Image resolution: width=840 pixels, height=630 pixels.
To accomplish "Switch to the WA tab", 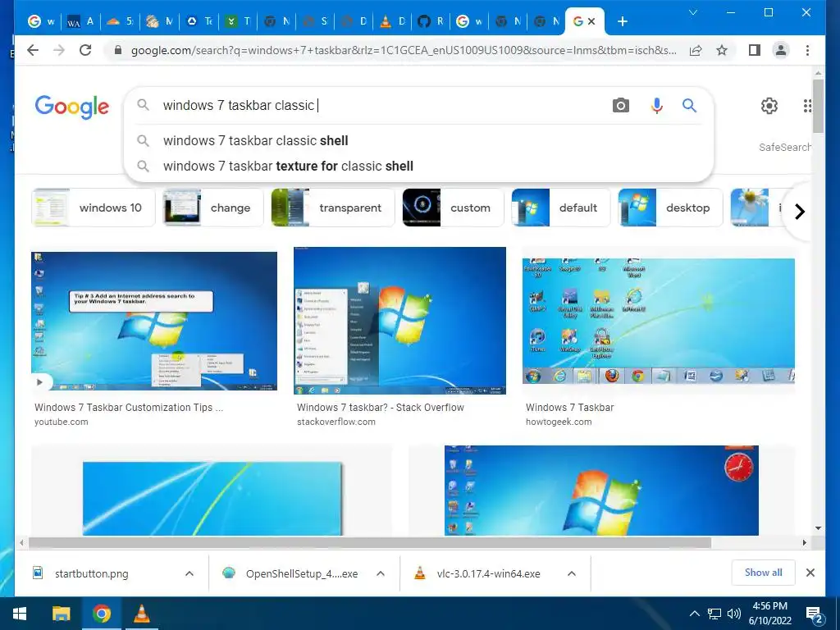I will click(80, 21).
